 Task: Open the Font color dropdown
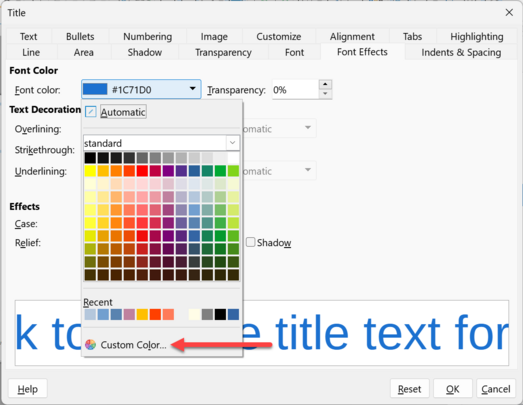[x=141, y=89]
